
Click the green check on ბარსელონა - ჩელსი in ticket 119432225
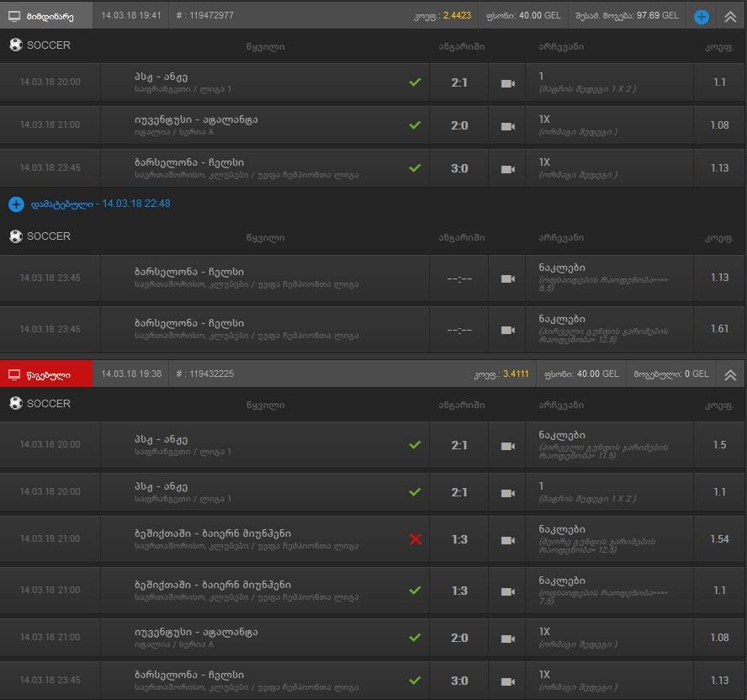415,680
